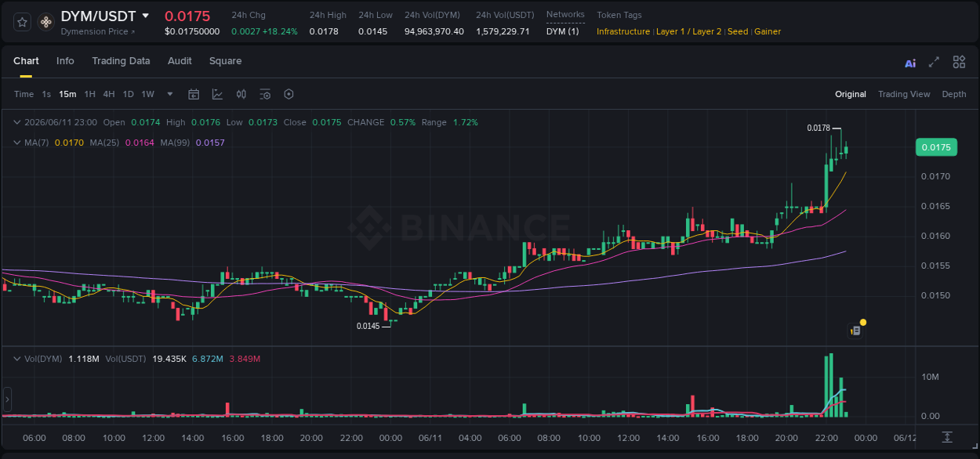Expand chart to fullscreen
980x459 pixels.
(934, 62)
